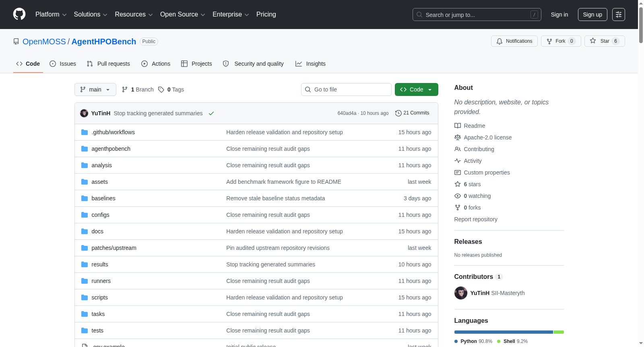Viewport: 644px width, 347px height.
Task: Click the Search or jump to field
Action: pyautogui.click(x=477, y=15)
